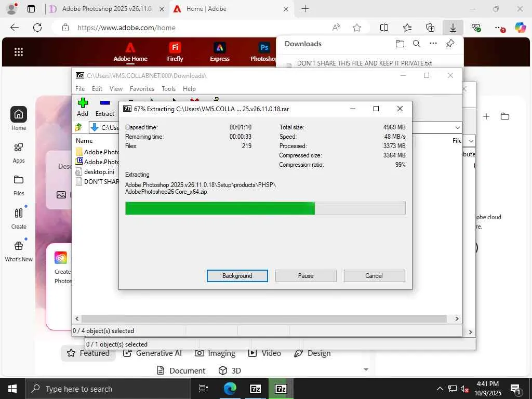Toggle Edge split screen view
This screenshot has width=532, height=399.
[x=384, y=28]
